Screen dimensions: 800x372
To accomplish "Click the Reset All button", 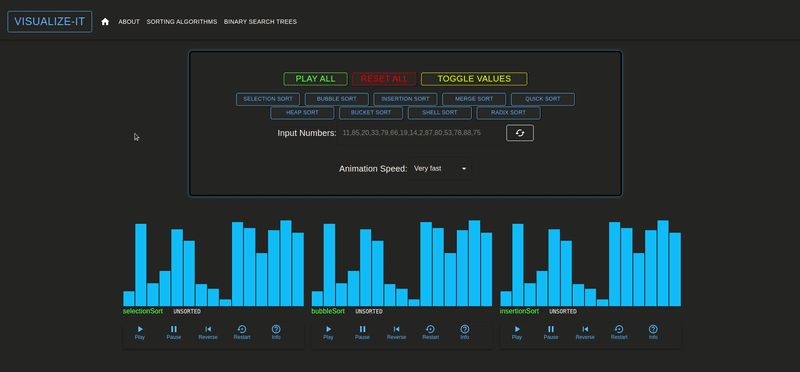I will 384,79.
